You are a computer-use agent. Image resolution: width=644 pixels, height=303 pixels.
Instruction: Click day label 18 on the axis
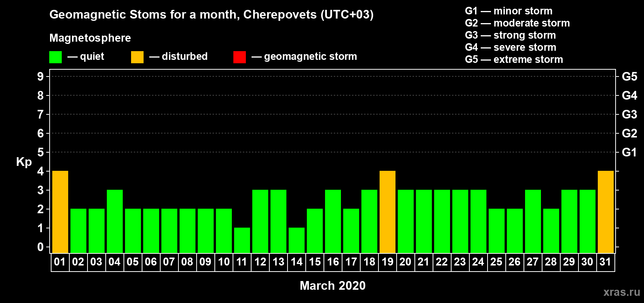coord(369,262)
